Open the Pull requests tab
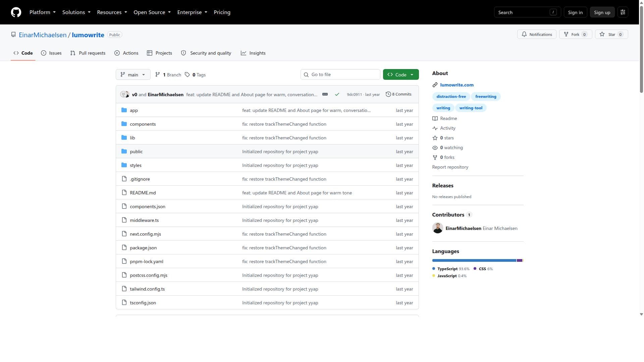Screen dimensions: 644x362 click(88, 53)
